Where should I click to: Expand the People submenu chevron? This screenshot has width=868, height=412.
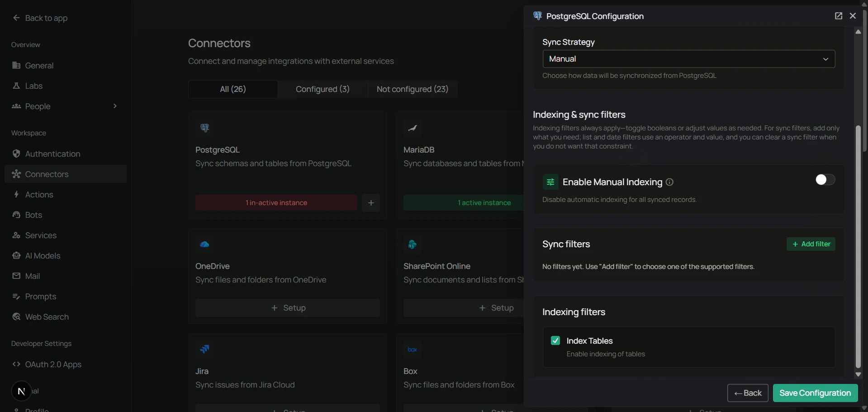(115, 106)
